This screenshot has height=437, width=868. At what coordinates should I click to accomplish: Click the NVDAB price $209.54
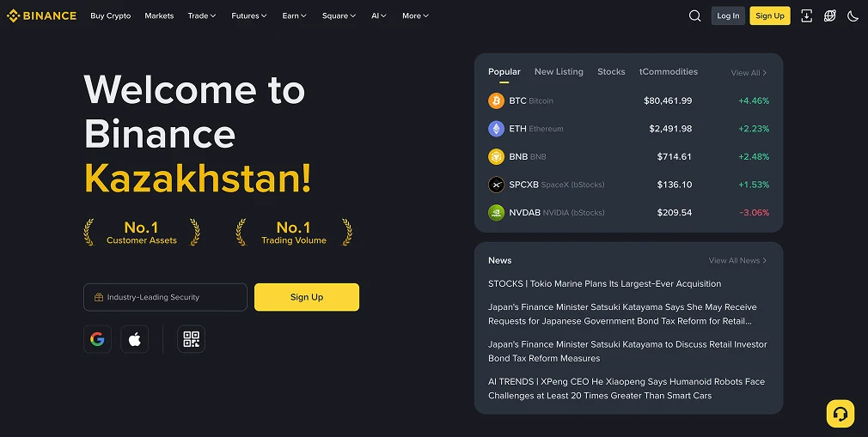click(675, 212)
